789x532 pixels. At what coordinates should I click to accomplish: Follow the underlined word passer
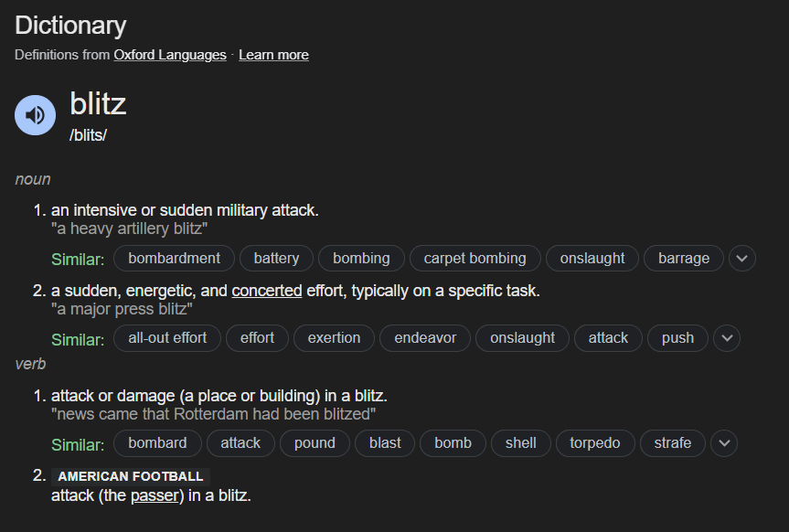[x=155, y=495]
